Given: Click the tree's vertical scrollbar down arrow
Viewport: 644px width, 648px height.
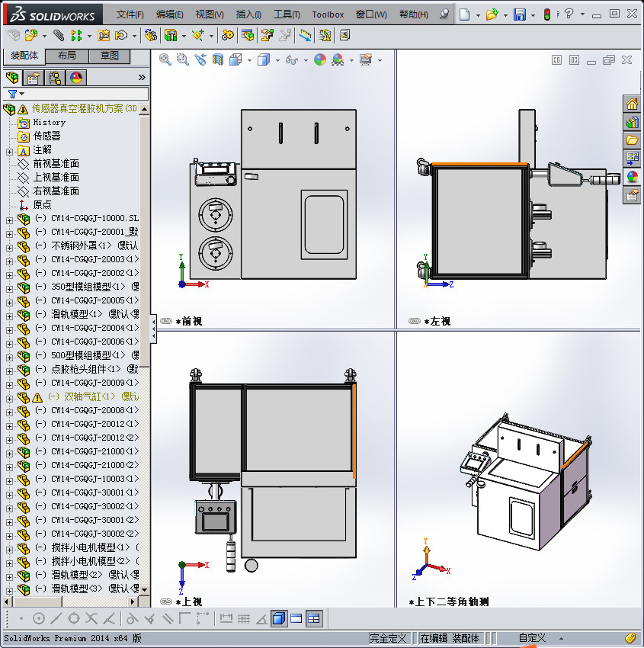Looking at the screenshot, I should pyautogui.click(x=144, y=590).
